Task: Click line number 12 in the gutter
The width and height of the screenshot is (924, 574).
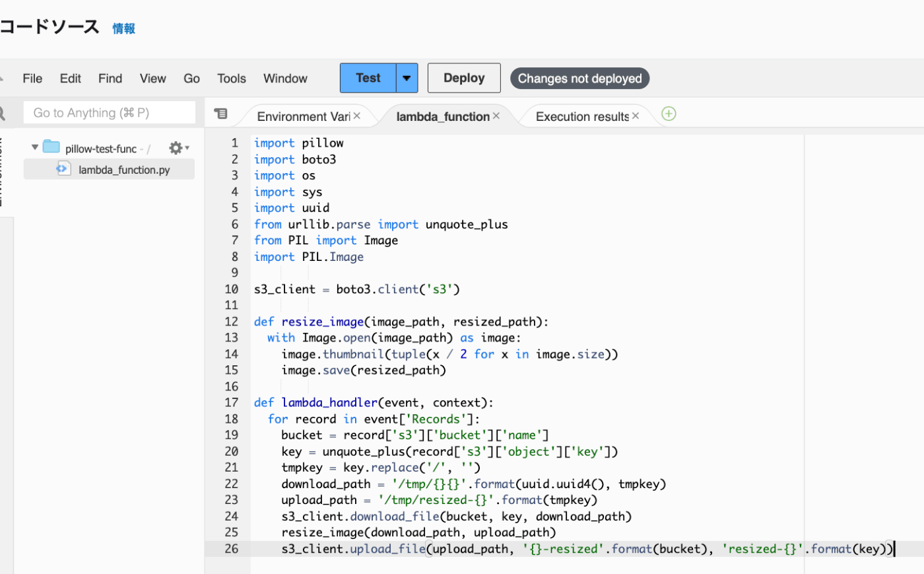Action: (x=231, y=322)
